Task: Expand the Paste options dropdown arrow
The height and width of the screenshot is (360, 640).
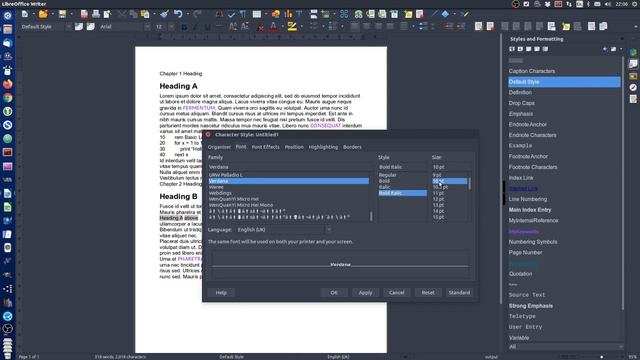Action: click(x=153, y=14)
